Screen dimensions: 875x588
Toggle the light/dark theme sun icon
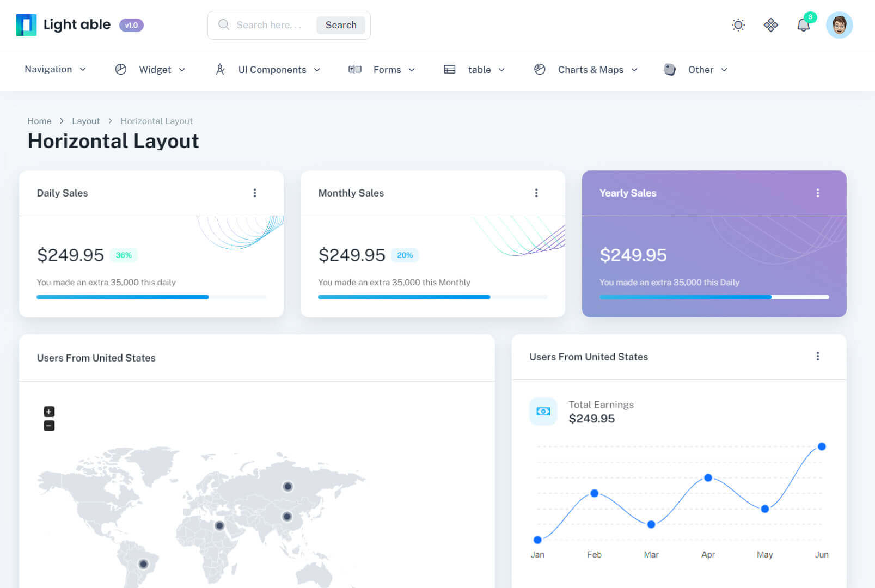pyautogui.click(x=738, y=25)
